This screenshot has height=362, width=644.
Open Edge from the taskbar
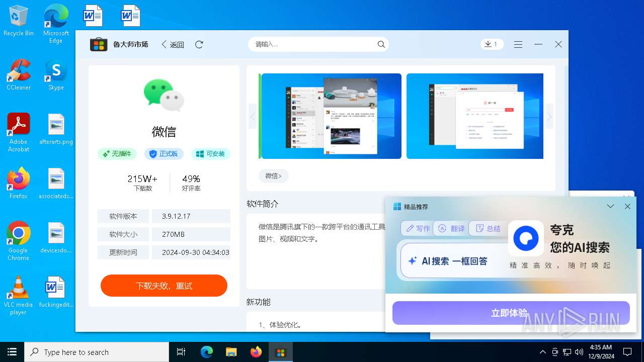207,352
